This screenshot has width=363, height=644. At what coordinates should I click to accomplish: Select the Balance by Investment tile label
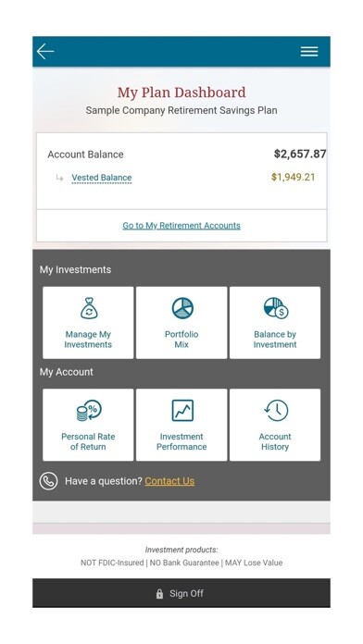275,340
